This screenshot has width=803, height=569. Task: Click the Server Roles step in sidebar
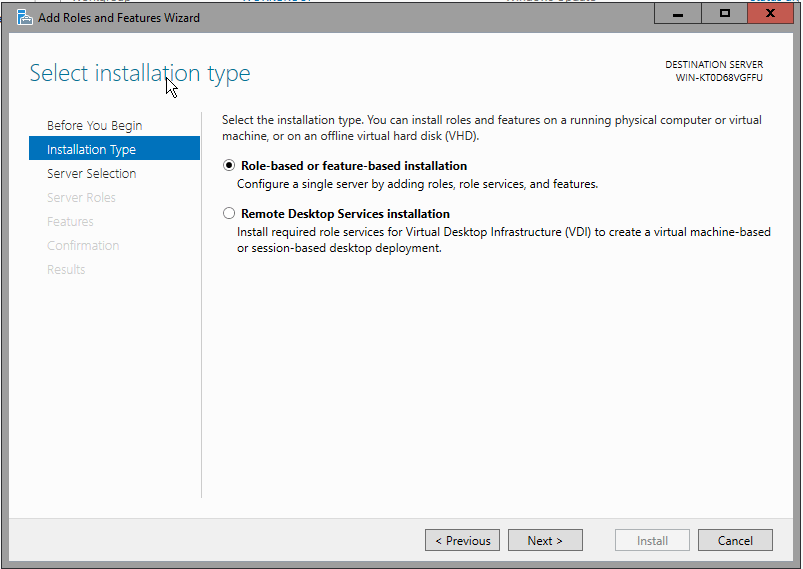pos(81,197)
